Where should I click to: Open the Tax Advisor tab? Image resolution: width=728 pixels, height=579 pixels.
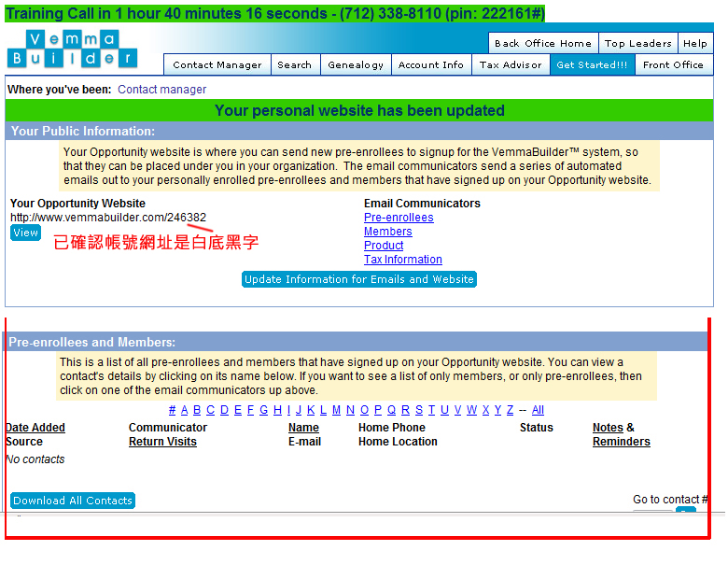coord(511,64)
